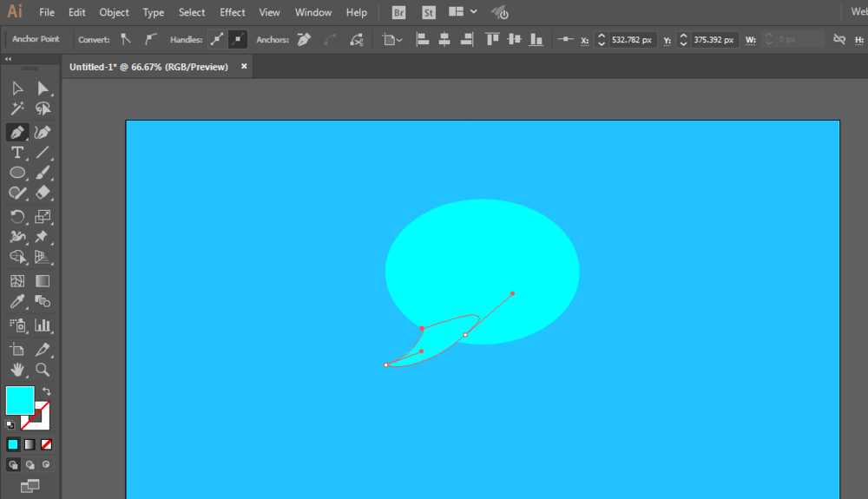
Task: Open the Effect menu
Action: pyautogui.click(x=233, y=12)
